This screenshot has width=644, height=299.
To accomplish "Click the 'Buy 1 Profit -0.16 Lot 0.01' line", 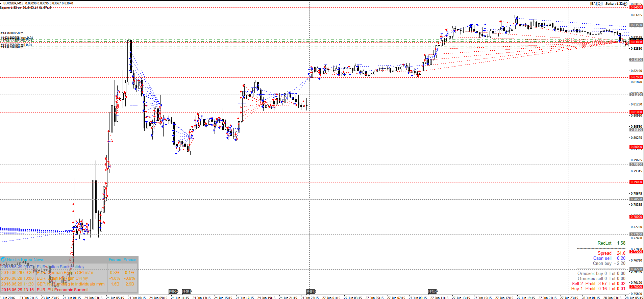I will 598,289.
